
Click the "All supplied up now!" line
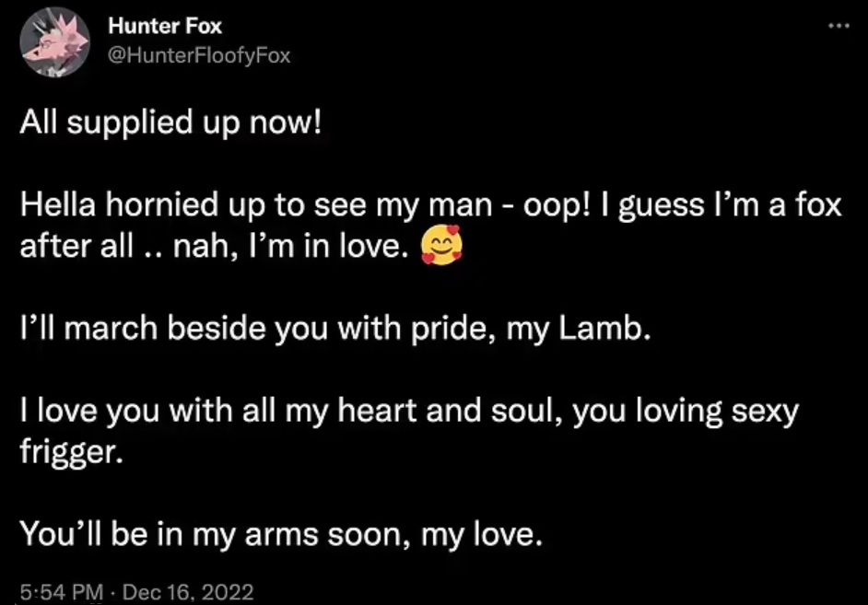coord(172,123)
